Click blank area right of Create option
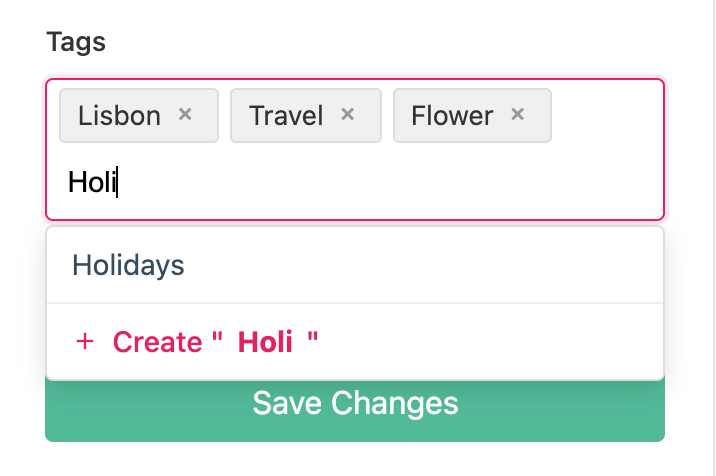The height and width of the screenshot is (476, 716). 500,342
